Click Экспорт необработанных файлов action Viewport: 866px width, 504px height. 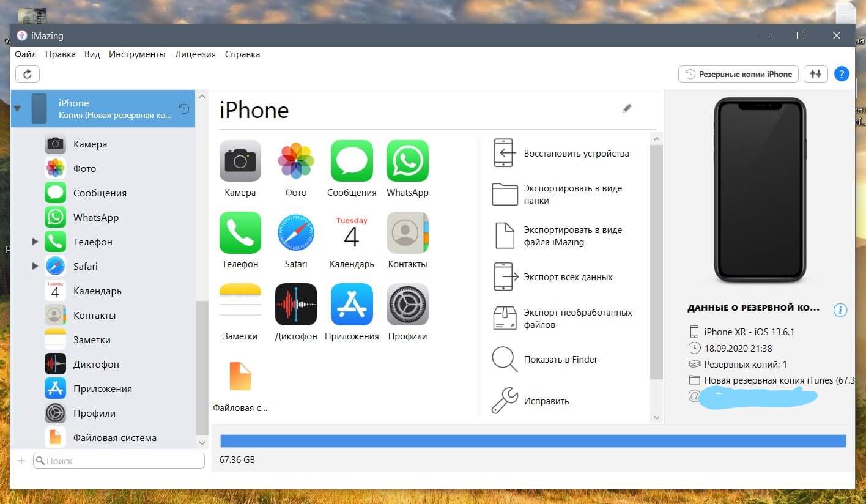tap(562, 319)
